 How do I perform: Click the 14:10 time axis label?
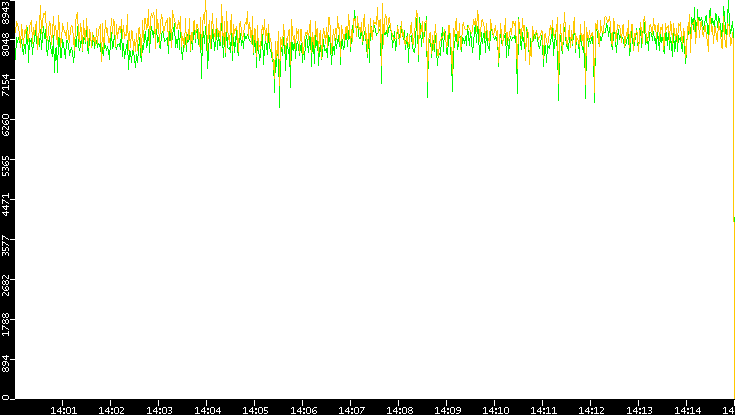(495, 410)
